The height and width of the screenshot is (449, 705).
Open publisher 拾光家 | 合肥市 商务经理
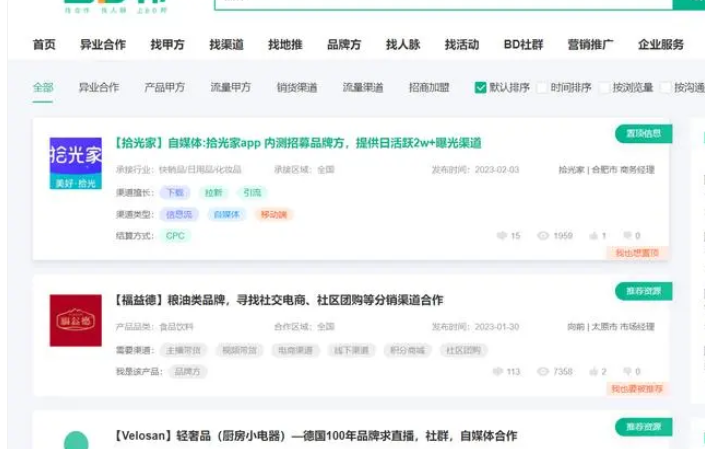(x=607, y=169)
